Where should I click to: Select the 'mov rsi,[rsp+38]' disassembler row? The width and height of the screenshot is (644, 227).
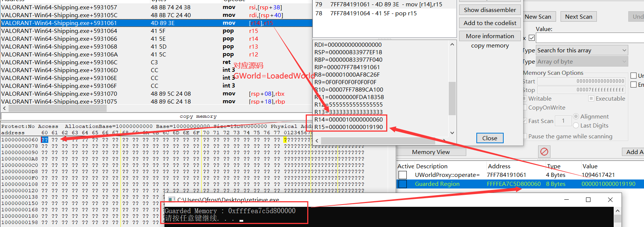pyautogui.click(x=156, y=7)
